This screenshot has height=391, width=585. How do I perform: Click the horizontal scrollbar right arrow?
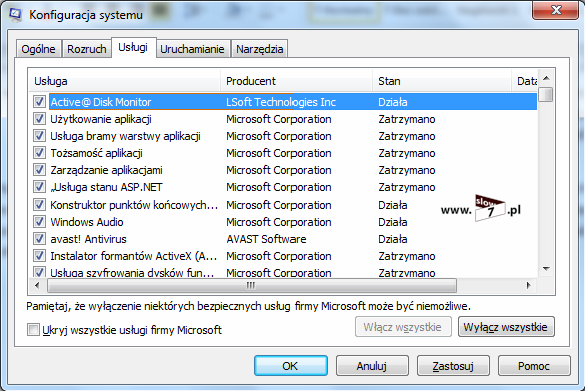528,286
